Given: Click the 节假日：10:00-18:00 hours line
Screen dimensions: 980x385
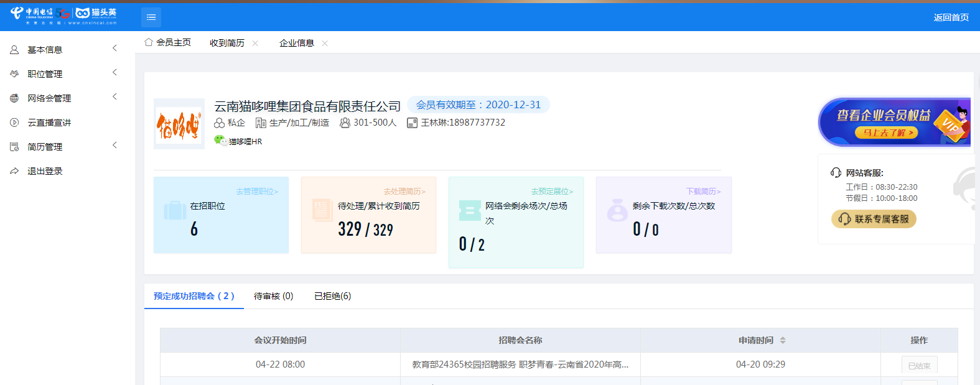Looking at the screenshot, I should tap(881, 198).
